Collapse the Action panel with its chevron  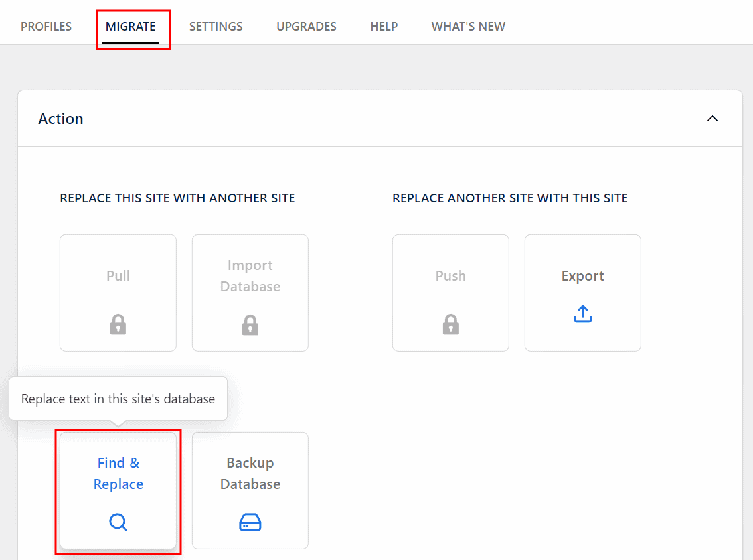[x=712, y=118]
